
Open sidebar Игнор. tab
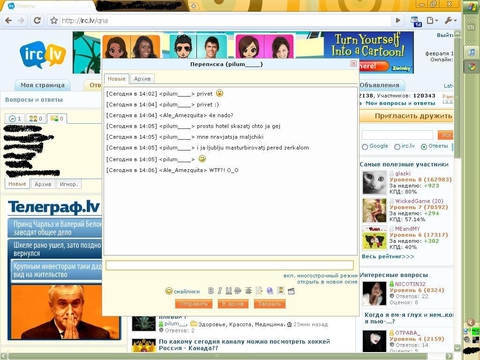68,184
